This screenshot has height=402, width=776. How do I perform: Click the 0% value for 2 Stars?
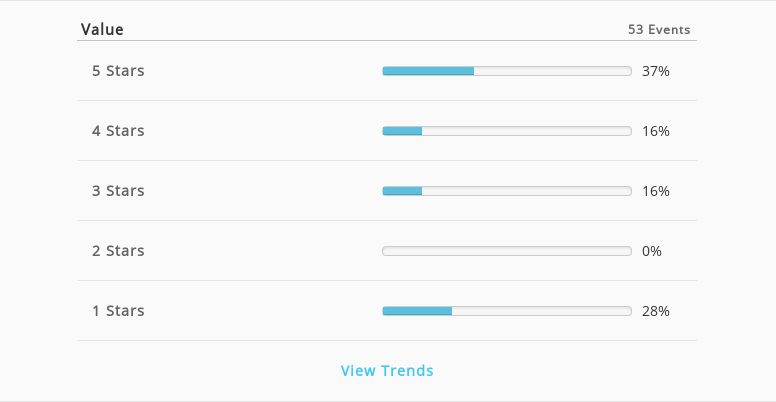(652, 251)
